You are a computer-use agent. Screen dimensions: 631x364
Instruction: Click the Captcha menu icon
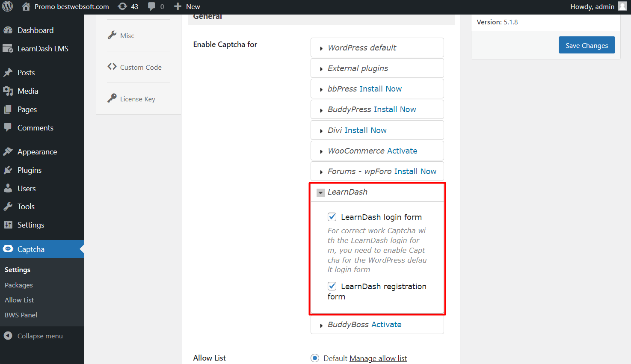click(8, 249)
